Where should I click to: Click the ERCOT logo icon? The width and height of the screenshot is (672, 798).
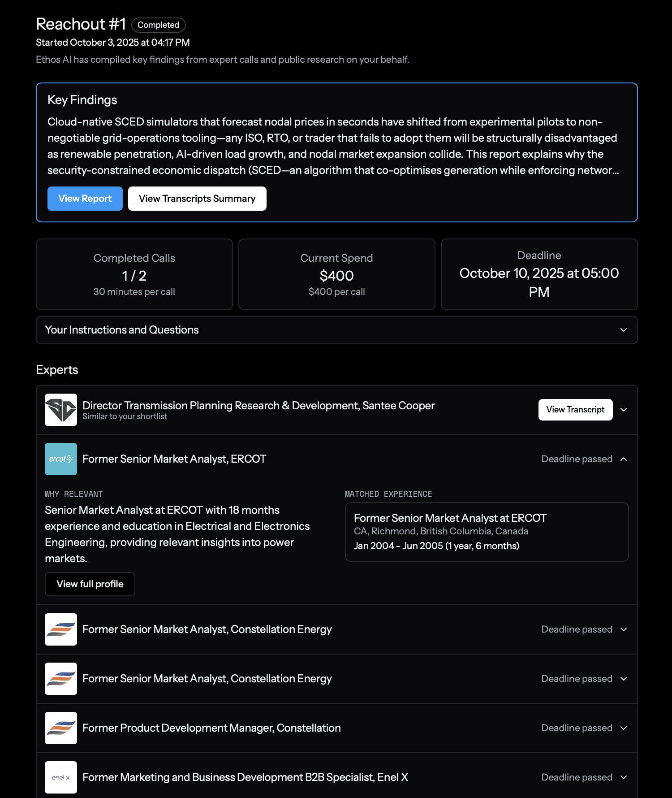[61, 459]
